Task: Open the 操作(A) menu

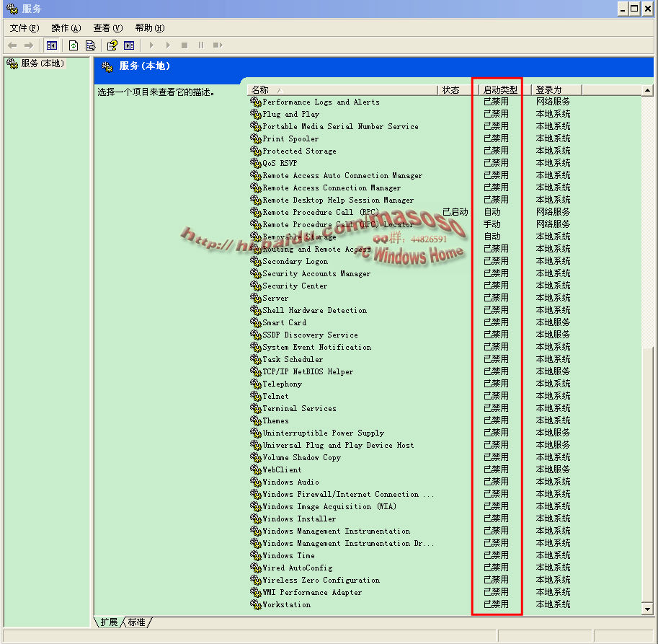Action: (66, 28)
